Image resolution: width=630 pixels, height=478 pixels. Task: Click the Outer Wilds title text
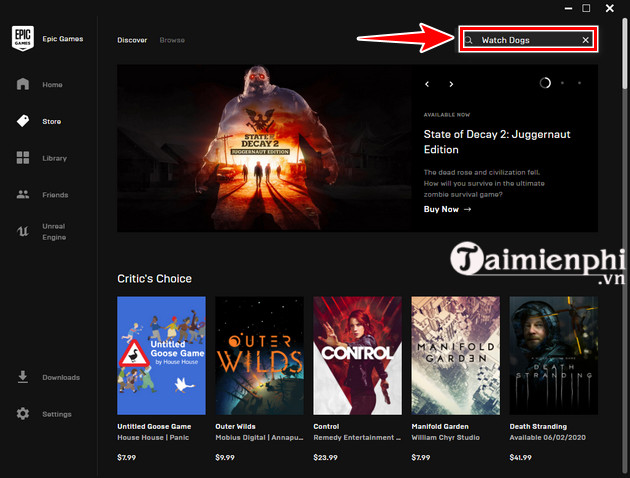pos(235,426)
